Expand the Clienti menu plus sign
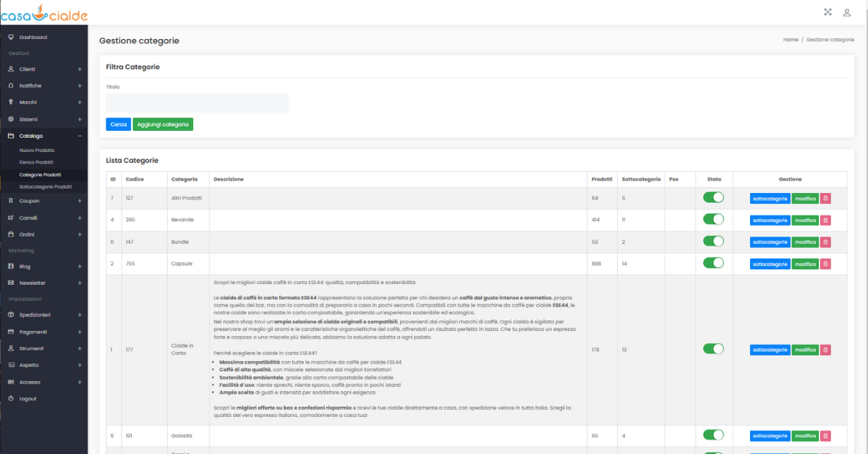 tap(80, 69)
